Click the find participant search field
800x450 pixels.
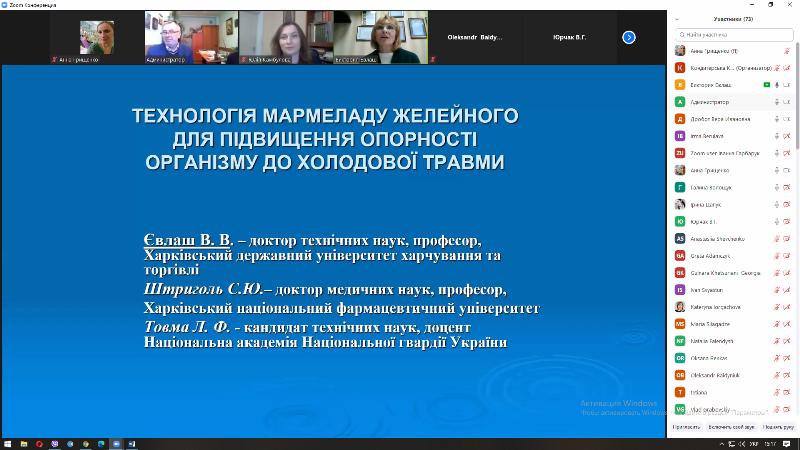pyautogui.click(x=734, y=35)
